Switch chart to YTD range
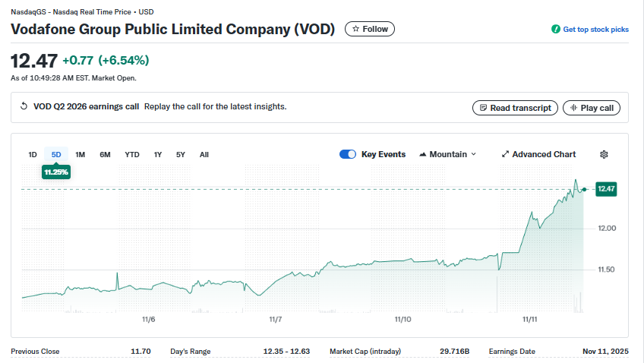Image resolution: width=644 pixels, height=363 pixels. tap(132, 154)
